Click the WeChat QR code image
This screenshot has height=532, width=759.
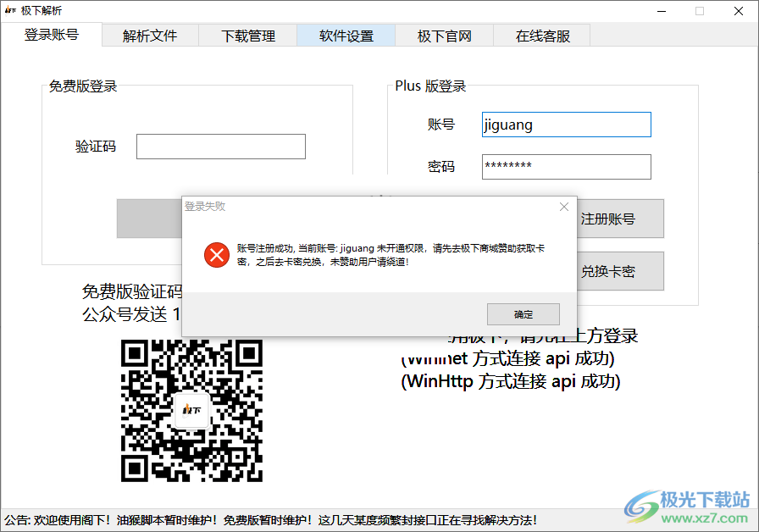(191, 411)
